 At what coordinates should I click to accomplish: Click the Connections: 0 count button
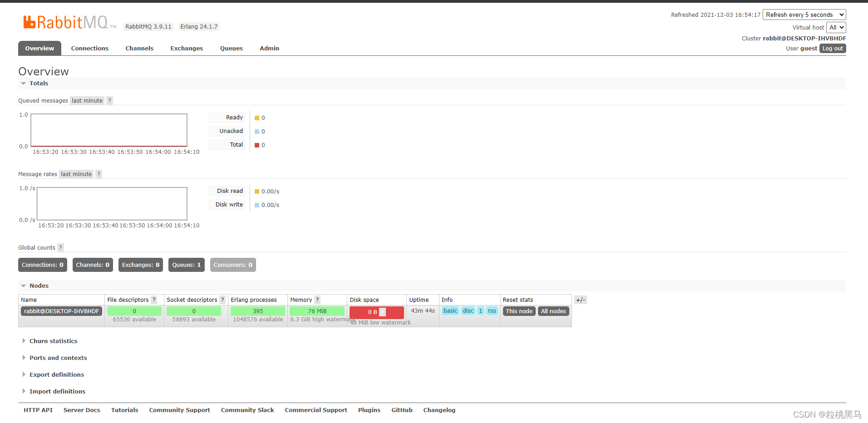point(43,265)
